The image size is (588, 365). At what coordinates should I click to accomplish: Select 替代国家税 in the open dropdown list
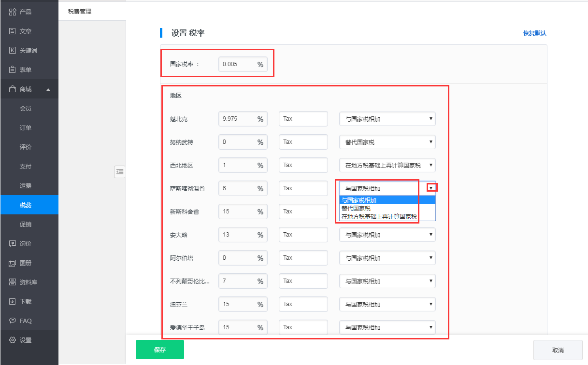click(x=356, y=209)
